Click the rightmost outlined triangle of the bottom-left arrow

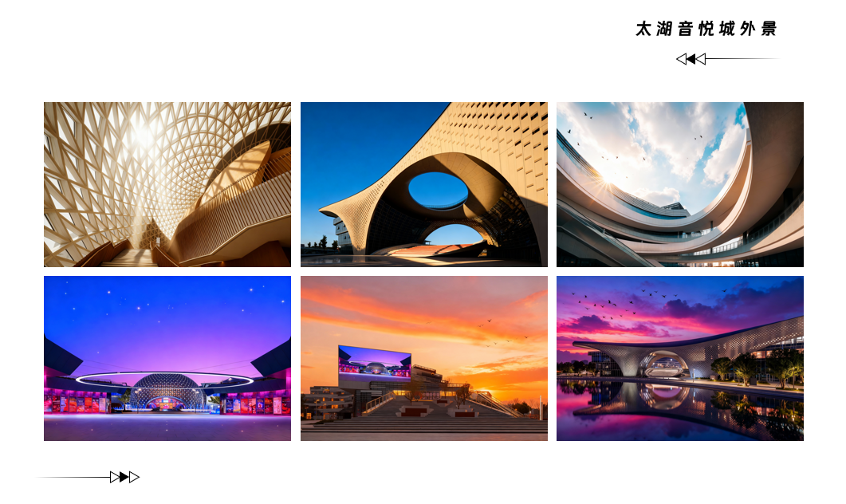pyautogui.click(x=134, y=477)
